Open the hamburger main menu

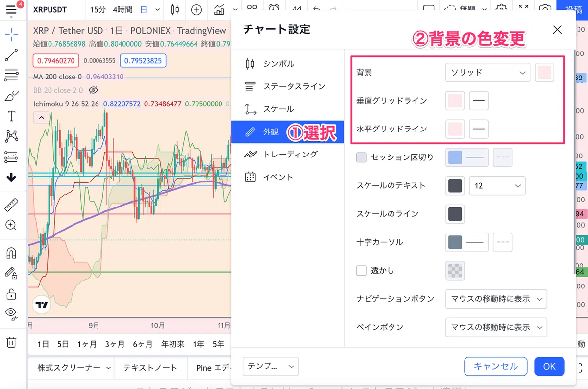coord(11,10)
